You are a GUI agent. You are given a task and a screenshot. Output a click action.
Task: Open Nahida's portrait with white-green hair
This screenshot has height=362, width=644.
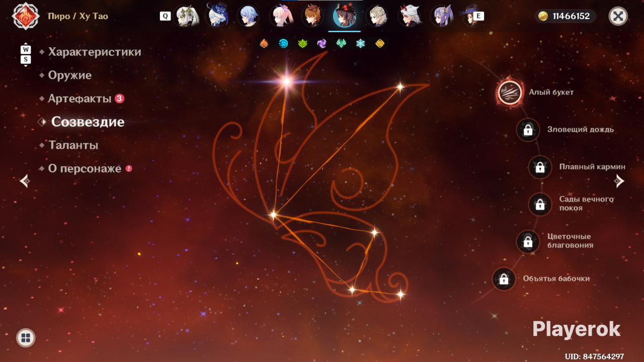pyautogui.click(x=188, y=16)
